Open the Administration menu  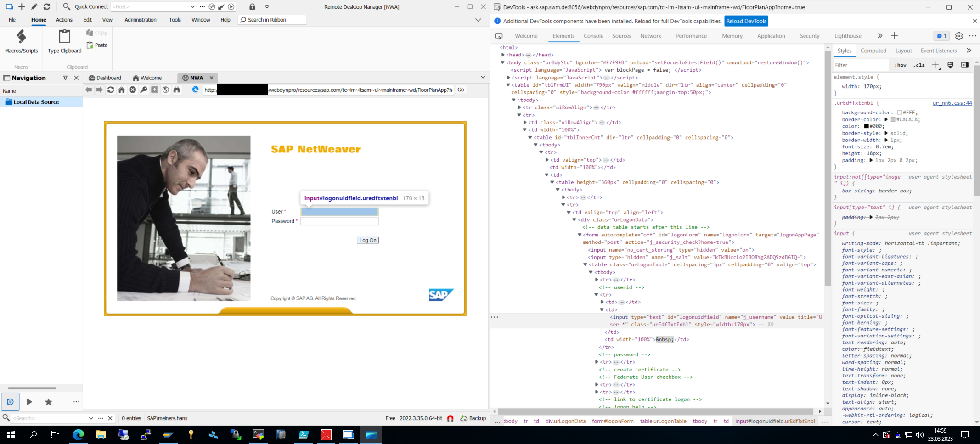(x=141, y=20)
